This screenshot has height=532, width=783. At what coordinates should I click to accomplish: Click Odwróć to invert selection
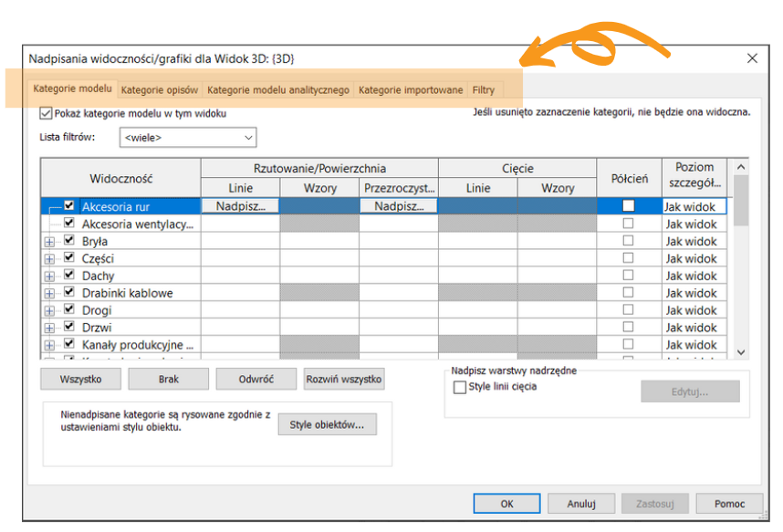pos(256,379)
